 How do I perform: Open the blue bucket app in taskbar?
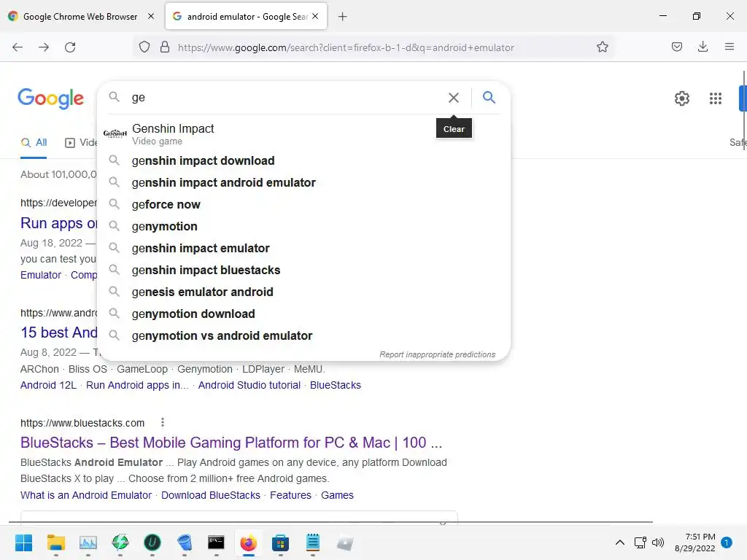[185, 542]
